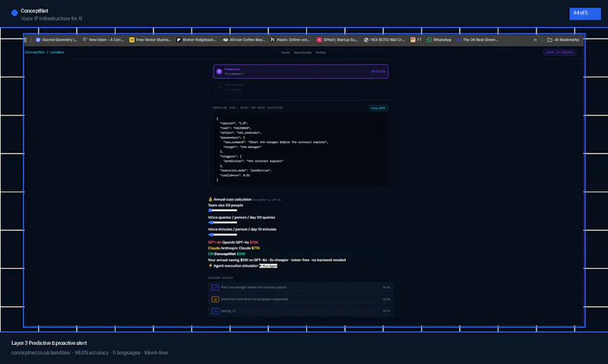The width and height of the screenshot is (608, 364).
Task: Click the ConceptNet blue dot logo
Action: [x=14, y=13]
